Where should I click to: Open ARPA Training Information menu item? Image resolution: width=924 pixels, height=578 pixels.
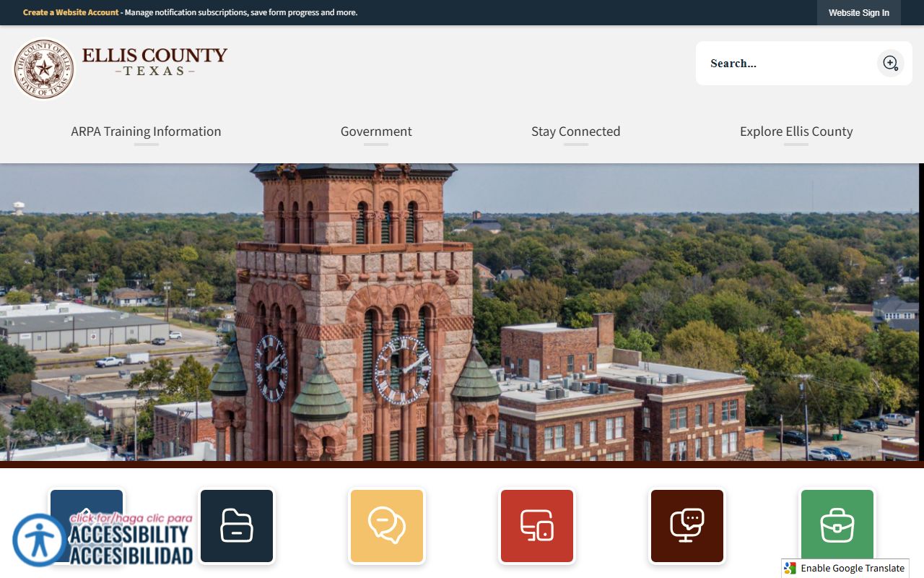[x=146, y=131]
